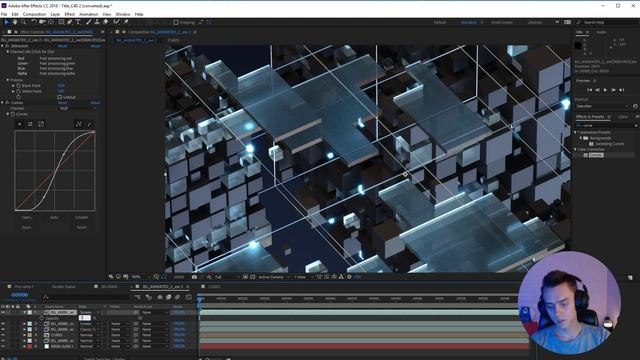Toggle White Point stopwatch
The width and height of the screenshot is (640, 360).
[18, 91]
